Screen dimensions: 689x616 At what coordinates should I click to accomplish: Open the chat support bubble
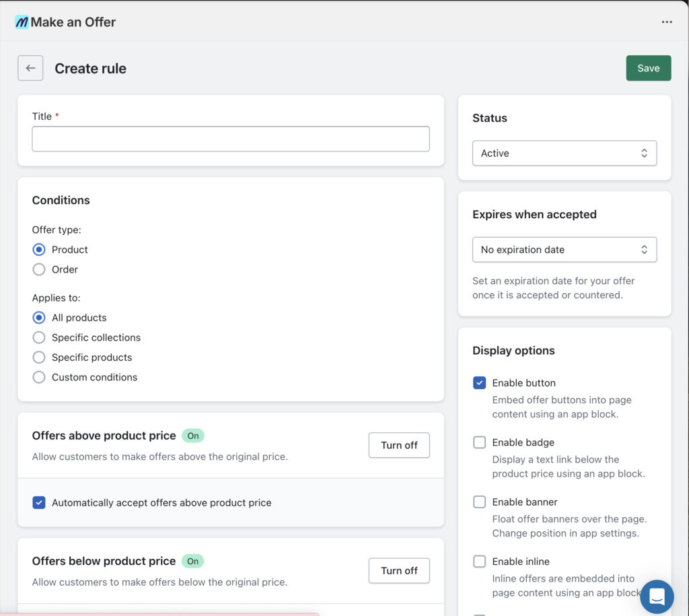[656, 596]
